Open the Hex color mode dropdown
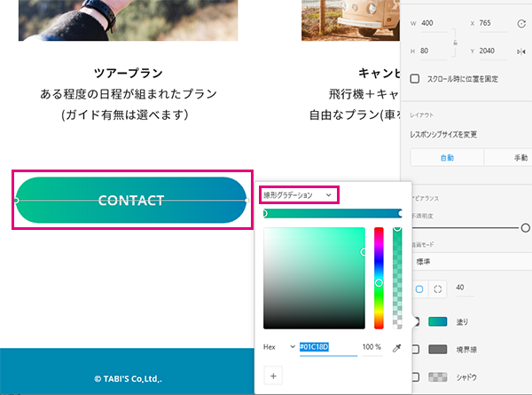Screen dimensions: 532x395 pos(293,347)
